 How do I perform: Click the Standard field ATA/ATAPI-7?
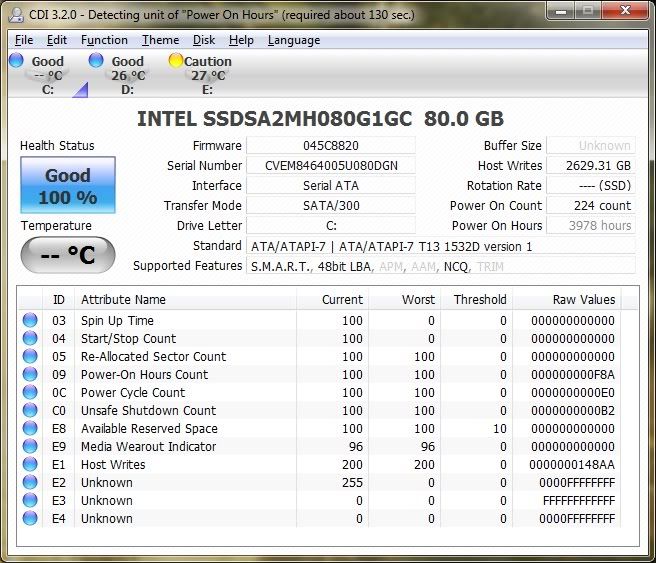(441, 246)
